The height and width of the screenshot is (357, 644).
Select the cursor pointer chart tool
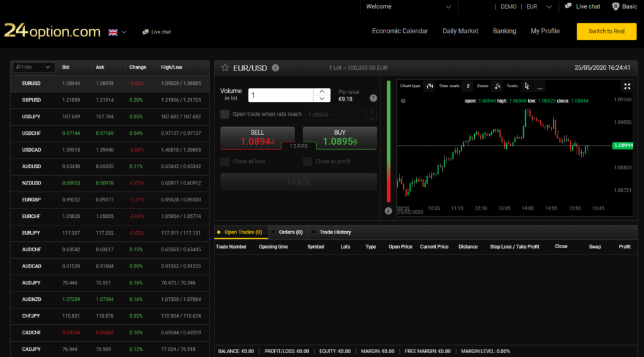click(x=527, y=86)
